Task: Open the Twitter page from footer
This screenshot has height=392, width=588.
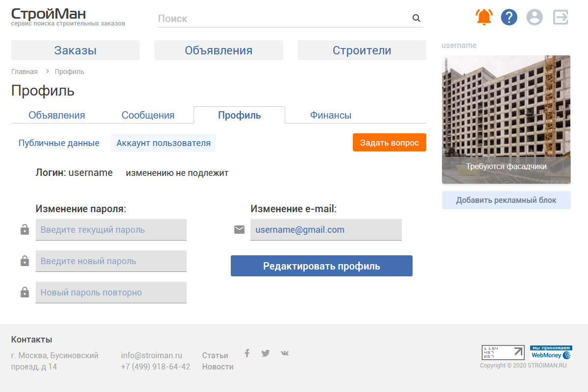Action: point(266,353)
